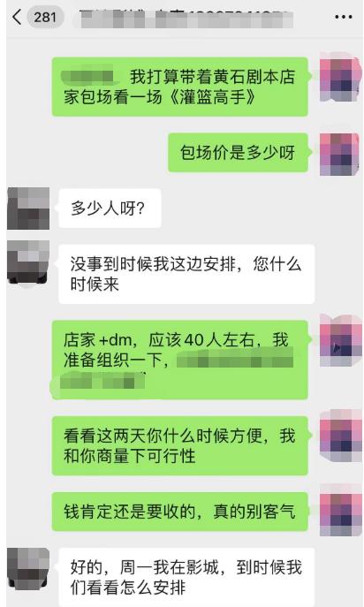Viewport: 364px width, 607px height.
Task: Tap contact avatar beside 多少人呀?
Action: (x=28, y=209)
